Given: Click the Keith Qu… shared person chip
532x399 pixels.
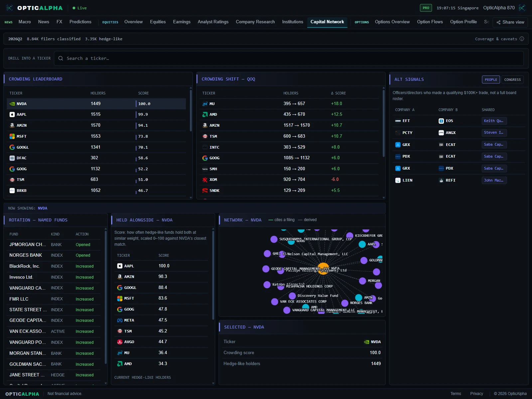Looking at the screenshot, I should (494, 121).
